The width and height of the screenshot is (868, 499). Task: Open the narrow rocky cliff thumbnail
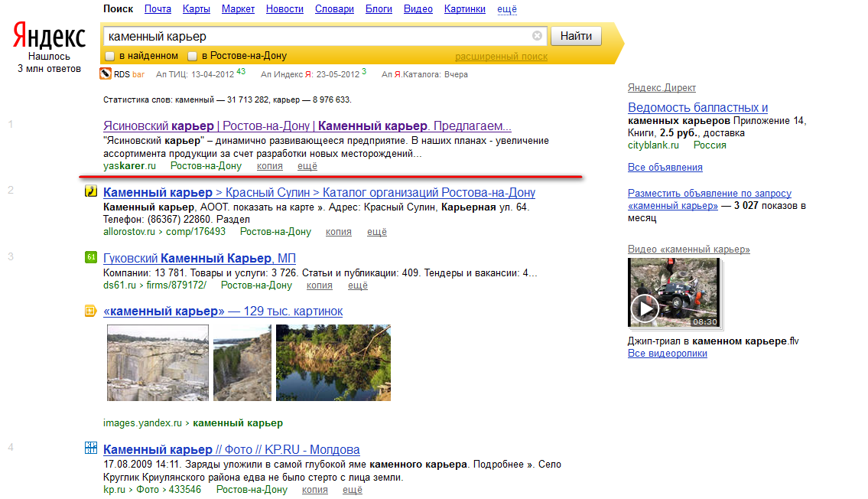click(242, 363)
